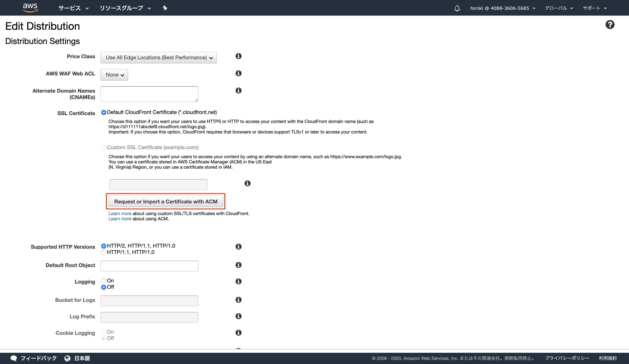Open the サービス menu
The width and height of the screenshot is (629, 364).
(73, 8)
